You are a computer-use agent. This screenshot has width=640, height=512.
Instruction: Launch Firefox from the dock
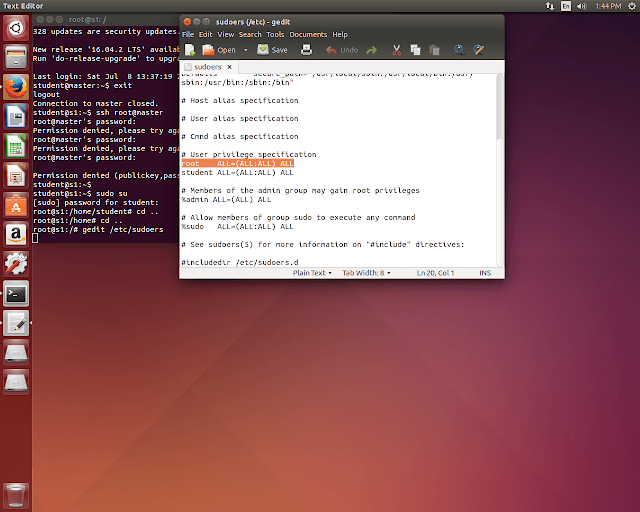[16, 86]
